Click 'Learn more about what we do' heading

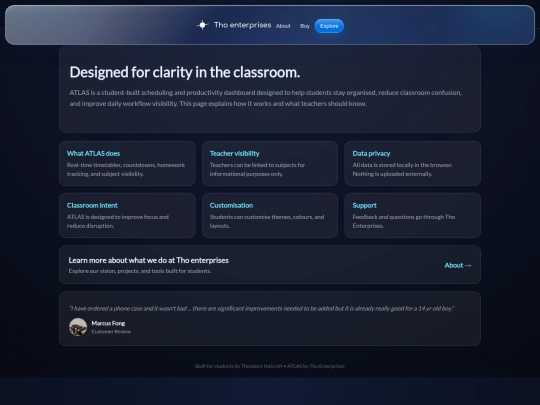[148, 260]
